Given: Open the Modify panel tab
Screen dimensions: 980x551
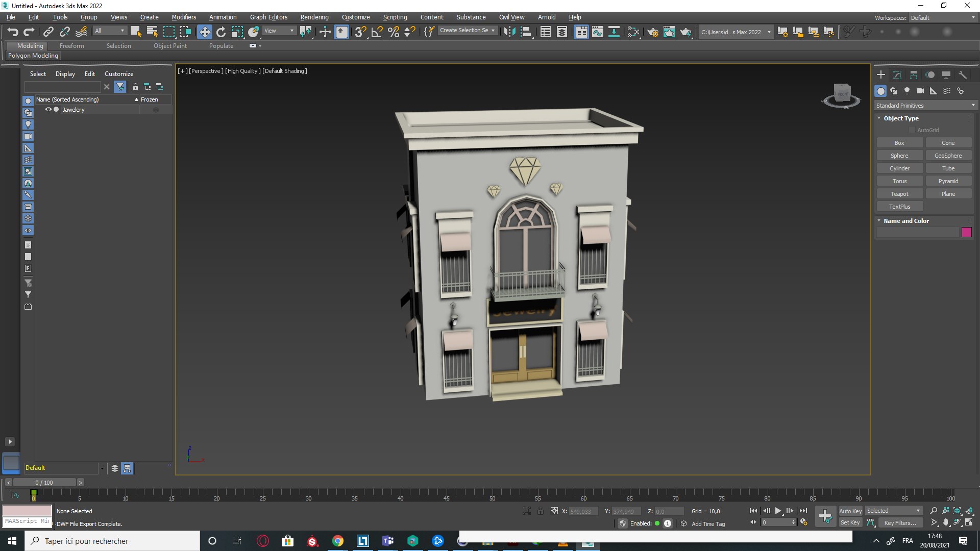Looking at the screenshot, I should point(897,75).
